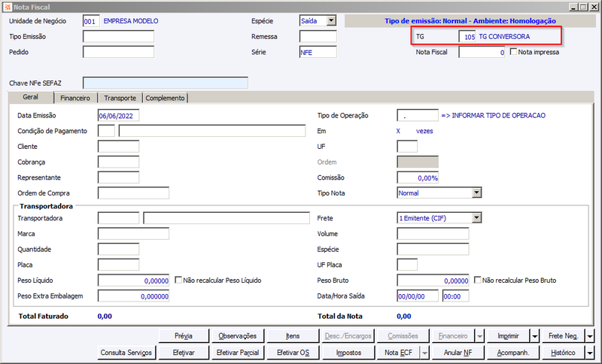Click the Peso Extra Embalagem field

click(x=133, y=296)
